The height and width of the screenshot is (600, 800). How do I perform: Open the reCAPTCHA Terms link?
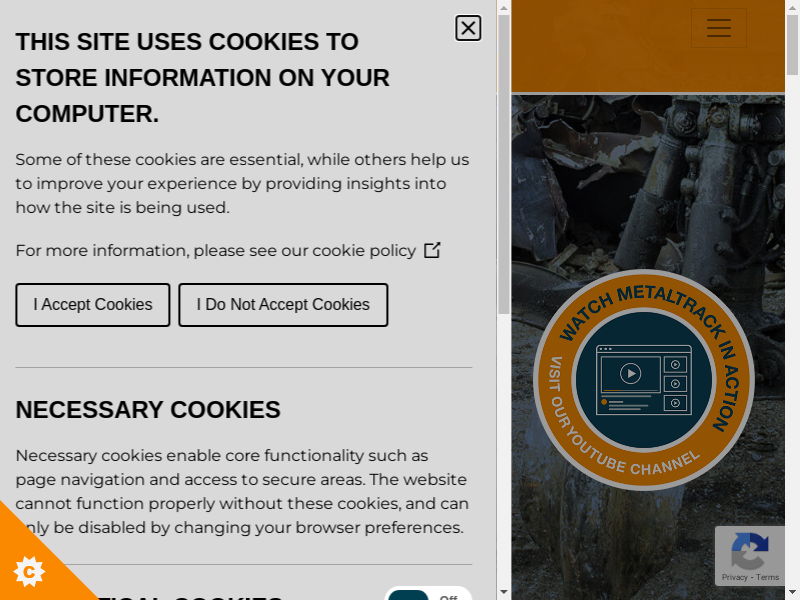point(767,577)
